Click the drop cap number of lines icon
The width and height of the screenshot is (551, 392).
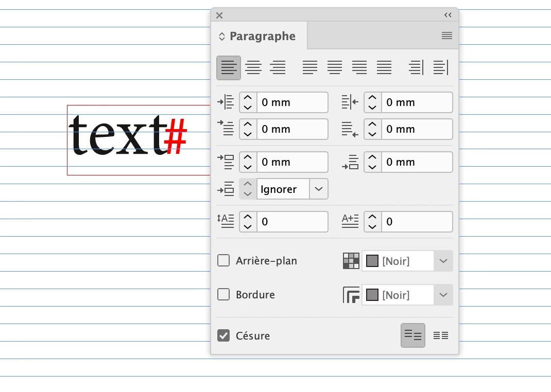tap(226, 221)
